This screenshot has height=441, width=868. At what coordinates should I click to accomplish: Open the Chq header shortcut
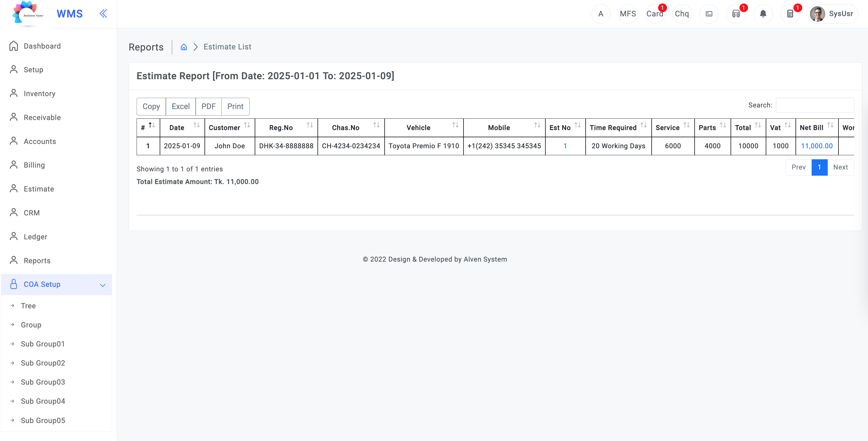[682, 14]
